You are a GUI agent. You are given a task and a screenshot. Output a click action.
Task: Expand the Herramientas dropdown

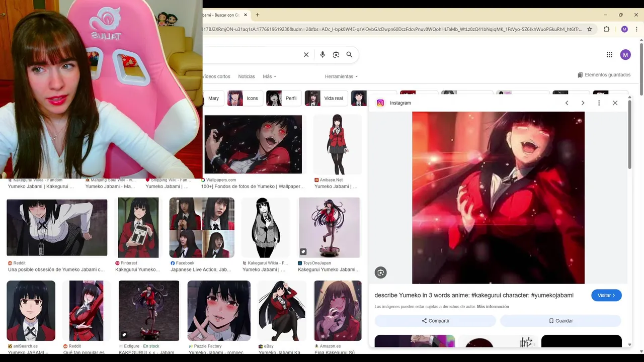click(x=341, y=76)
